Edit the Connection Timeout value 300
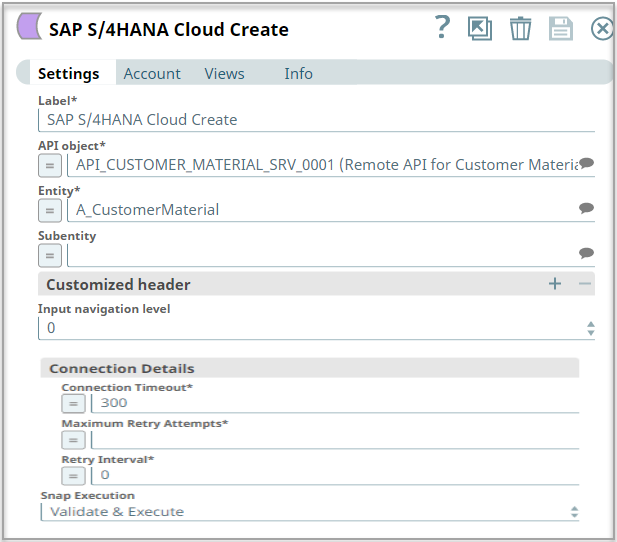This screenshot has width=617, height=542. (335, 403)
